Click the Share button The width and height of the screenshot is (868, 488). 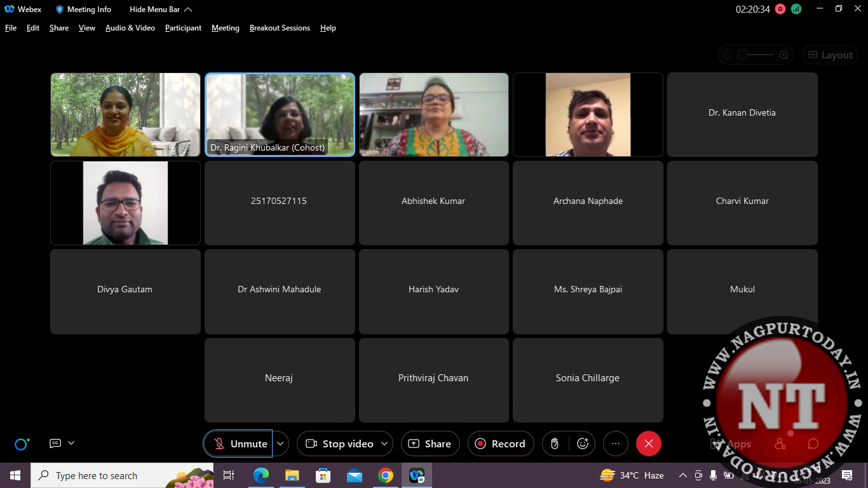coord(430,444)
